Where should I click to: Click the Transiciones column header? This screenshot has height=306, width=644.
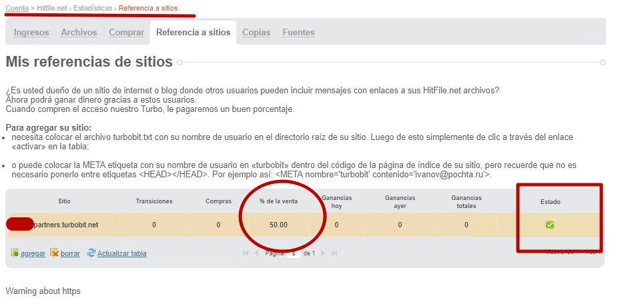[154, 201]
